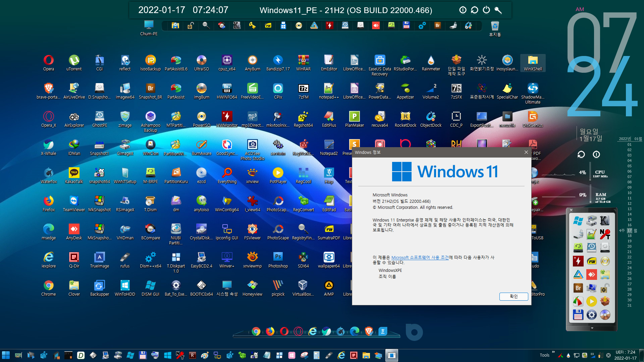Open the WinXShell desktop icon
The image size is (644, 362).
pyautogui.click(x=533, y=63)
